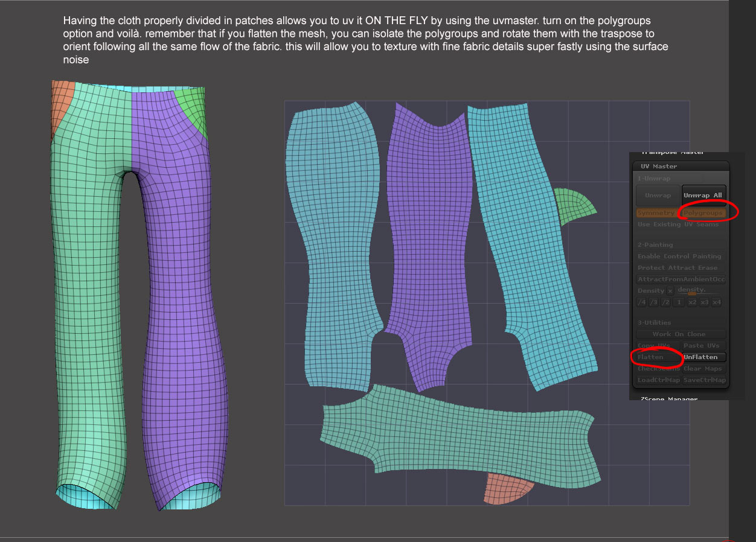The height and width of the screenshot is (542, 756).
Task: Set density preset to x2
Action: pyautogui.click(x=692, y=302)
